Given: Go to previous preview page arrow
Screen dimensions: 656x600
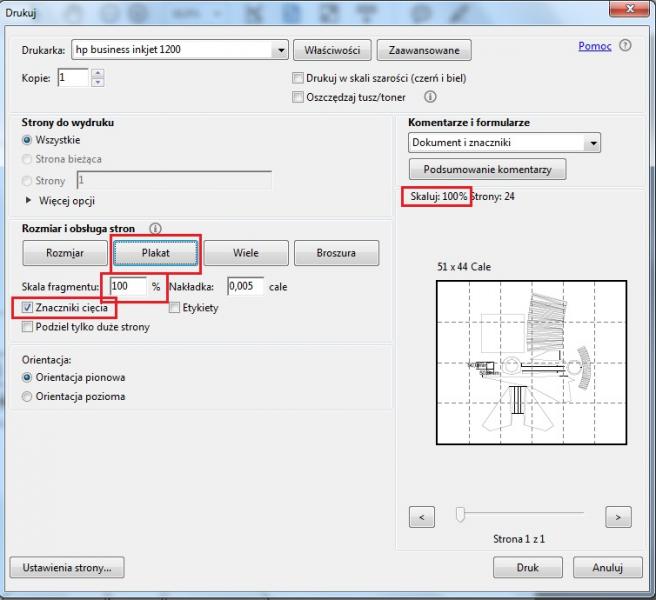Looking at the screenshot, I should pos(422,516).
